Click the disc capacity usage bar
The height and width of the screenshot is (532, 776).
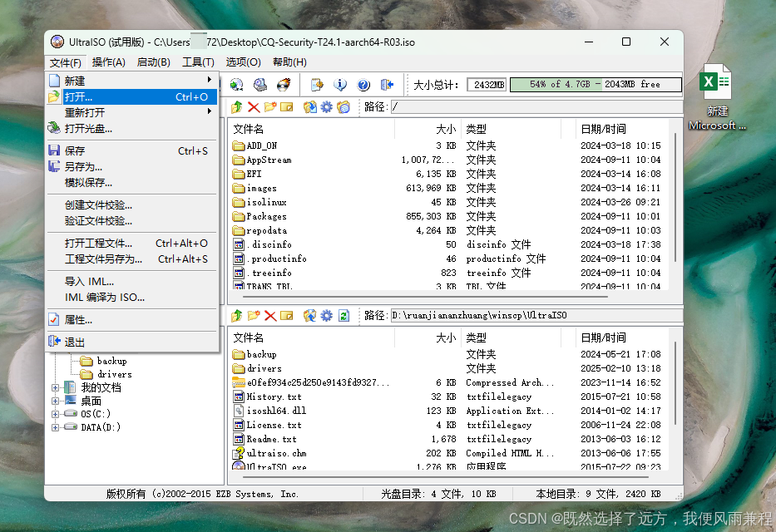pyautogui.click(x=596, y=85)
